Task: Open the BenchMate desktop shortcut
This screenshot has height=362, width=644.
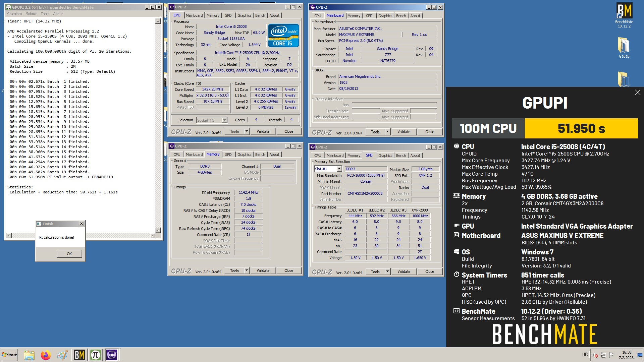Action: tap(624, 15)
